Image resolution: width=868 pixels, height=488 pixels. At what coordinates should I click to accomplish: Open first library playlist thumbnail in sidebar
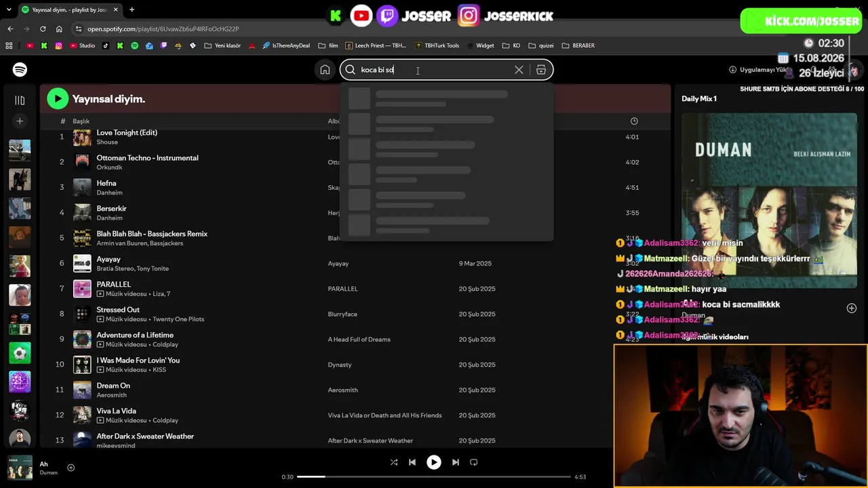pos(20,150)
